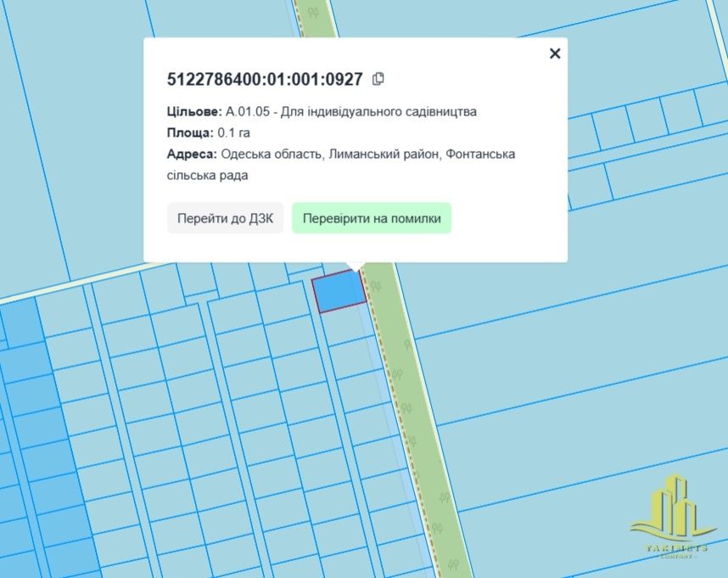
Task: Click the Площа 0.1 га value
Action: click(x=233, y=132)
